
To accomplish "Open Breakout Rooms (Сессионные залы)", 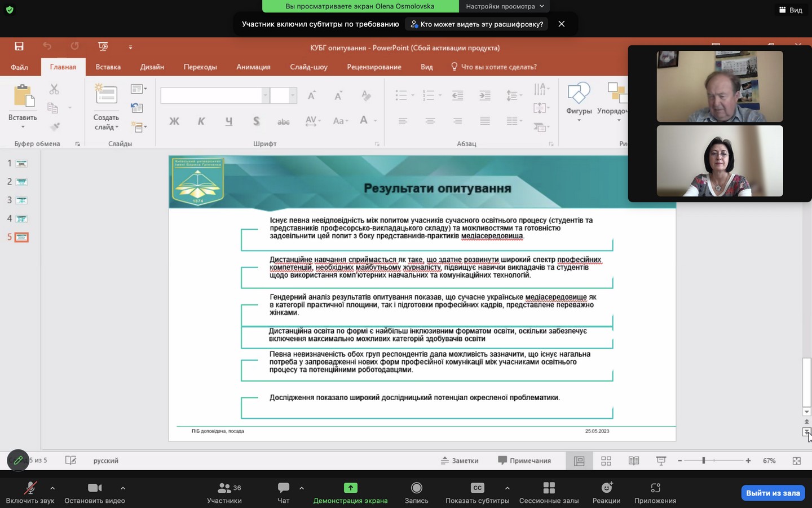I will pos(549,488).
